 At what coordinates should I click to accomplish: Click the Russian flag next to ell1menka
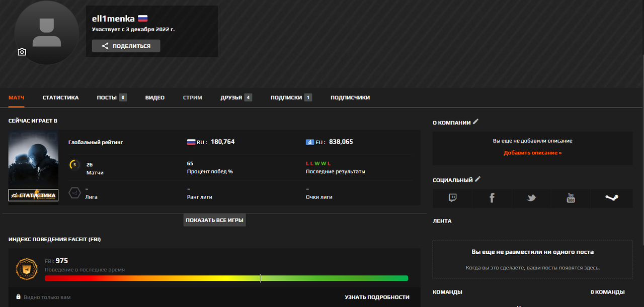coord(143,19)
